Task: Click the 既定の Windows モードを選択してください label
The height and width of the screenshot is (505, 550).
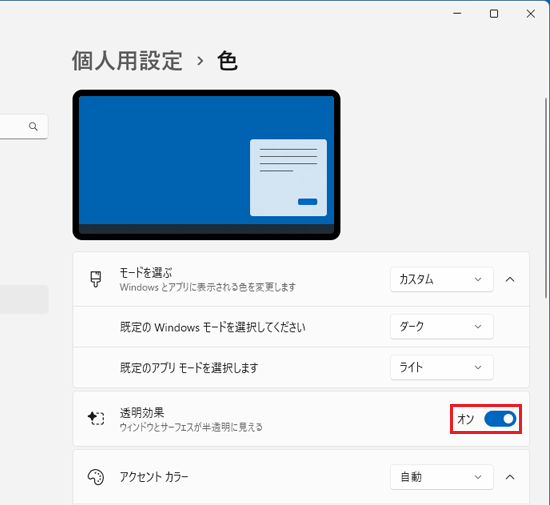Action: [213, 327]
